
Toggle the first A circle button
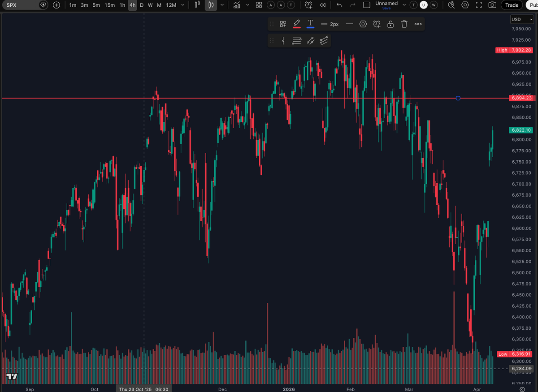271,5
